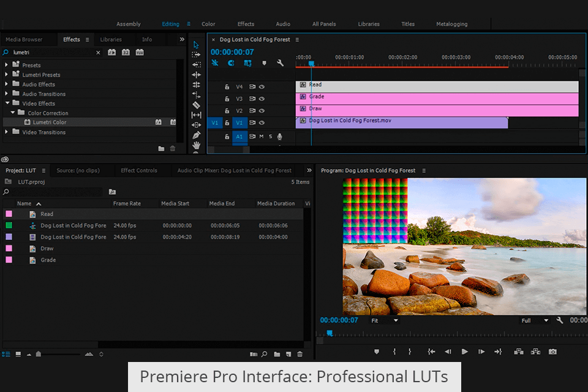The height and width of the screenshot is (392, 588).
Task: Toggle sync lock on V3 track
Action: coord(252,99)
